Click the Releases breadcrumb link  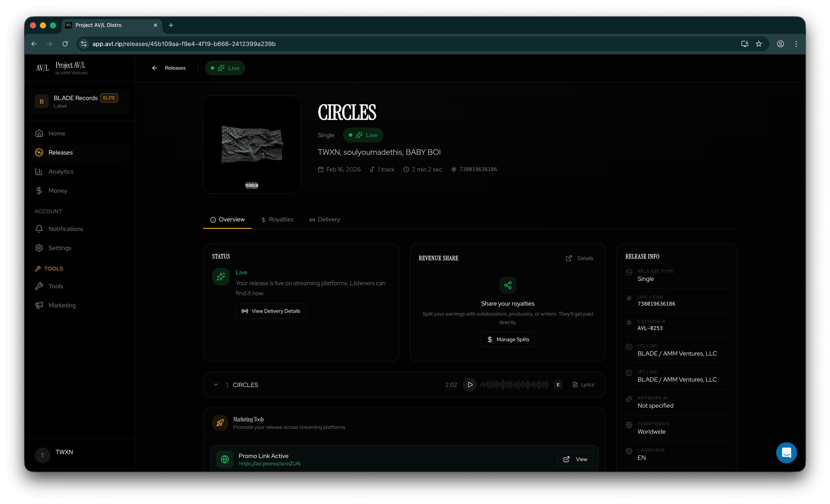tap(175, 68)
